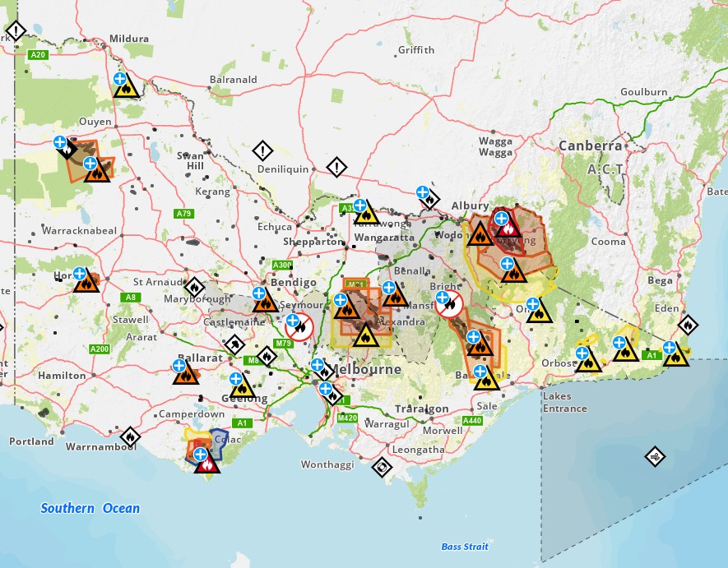Click the exclamation diamond marker above Deniliquin

click(262, 151)
